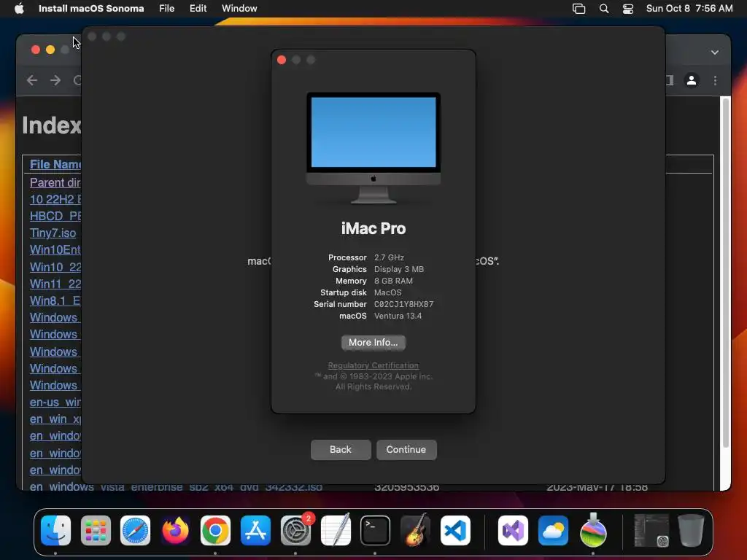The height and width of the screenshot is (560, 747).
Task: Open Visual Studio purple icon in Dock
Action: coord(513,530)
